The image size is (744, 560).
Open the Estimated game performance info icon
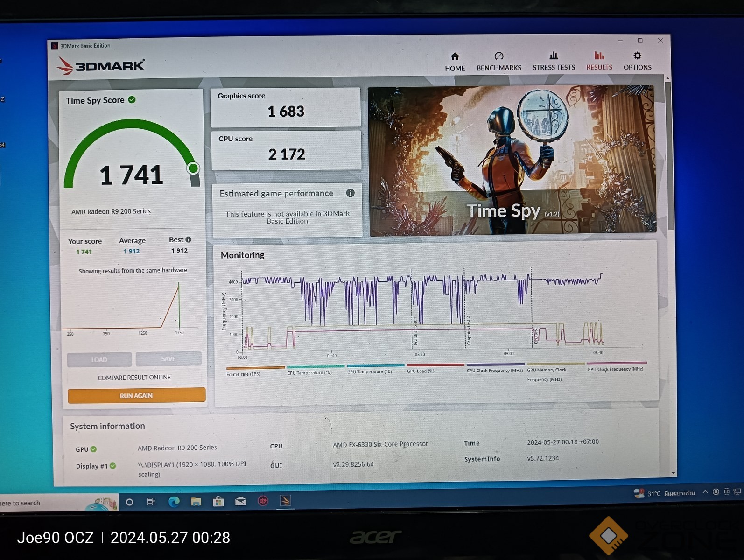click(x=350, y=193)
